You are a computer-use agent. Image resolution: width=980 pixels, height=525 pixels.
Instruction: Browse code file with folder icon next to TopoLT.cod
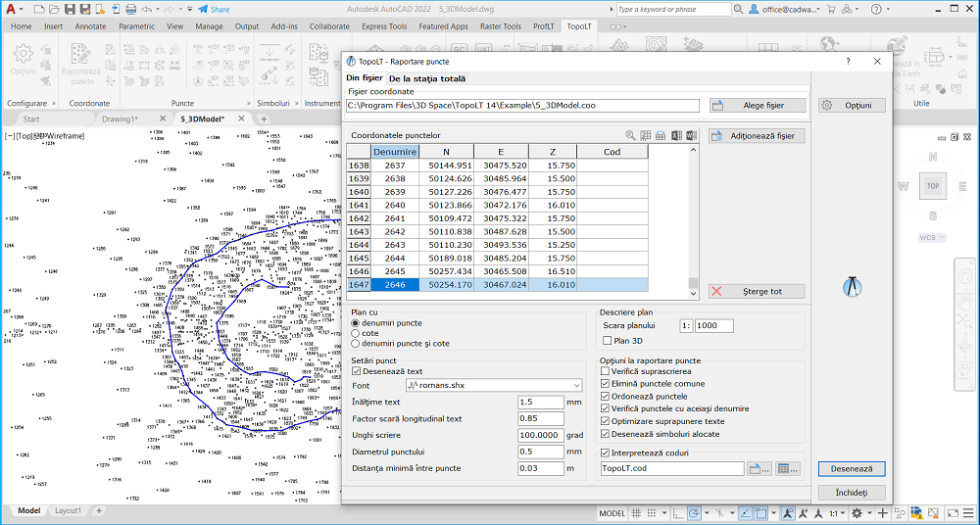760,468
